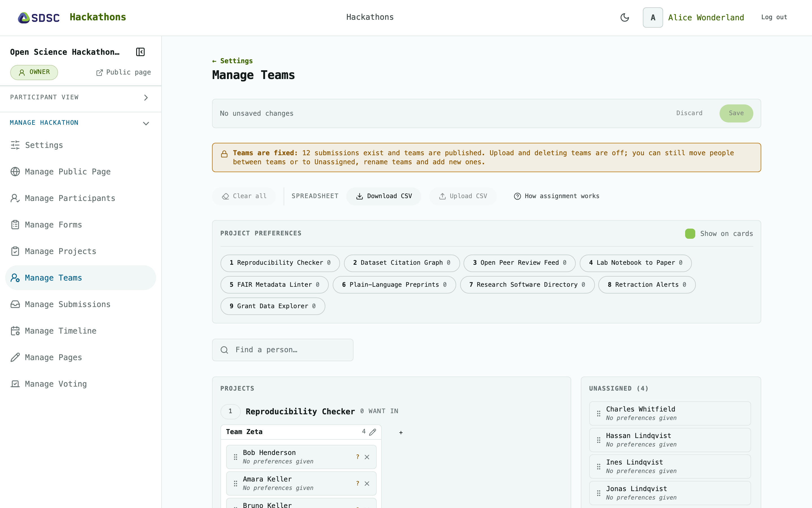
Task: Click pencil icon to rename Team Zeta
Action: click(x=372, y=432)
